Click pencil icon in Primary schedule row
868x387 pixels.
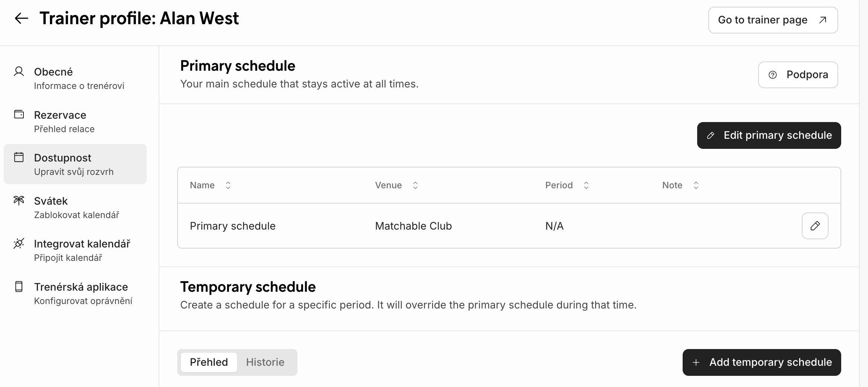pyautogui.click(x=814, y=226)
